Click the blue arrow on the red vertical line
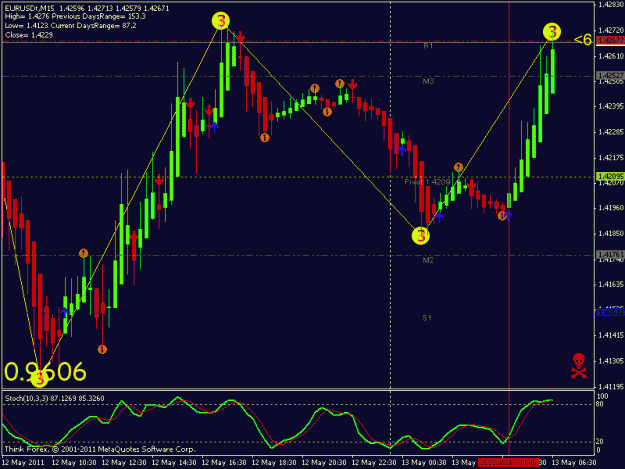 point(508,216)
